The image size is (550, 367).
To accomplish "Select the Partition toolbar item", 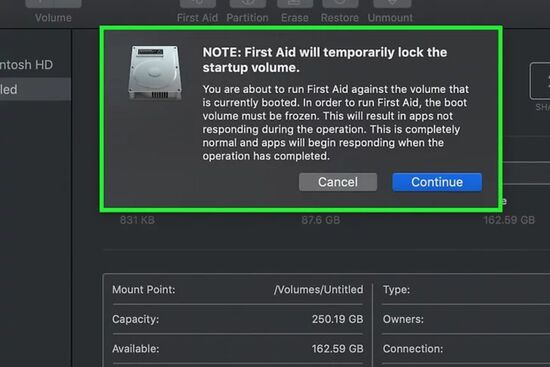I will pyautogui.click(x=247, y=11).
